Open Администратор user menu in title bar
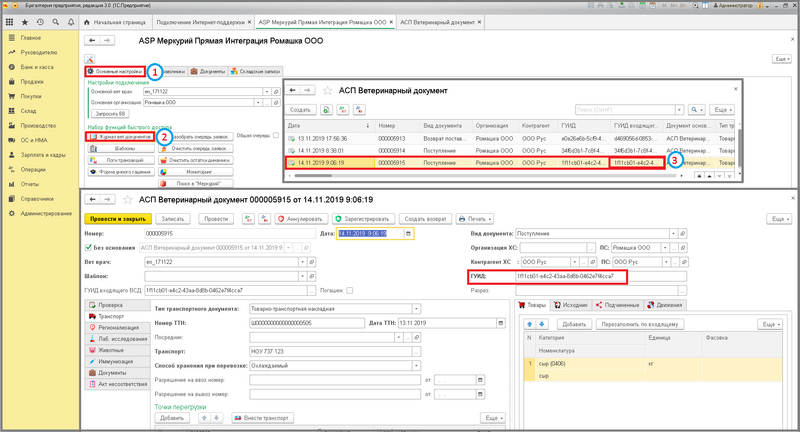 pos(733,5)
